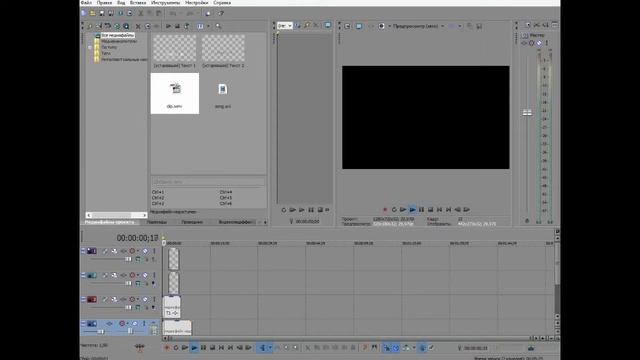Open the Вид menu
640x360 pixels.
tap(121, 2)
